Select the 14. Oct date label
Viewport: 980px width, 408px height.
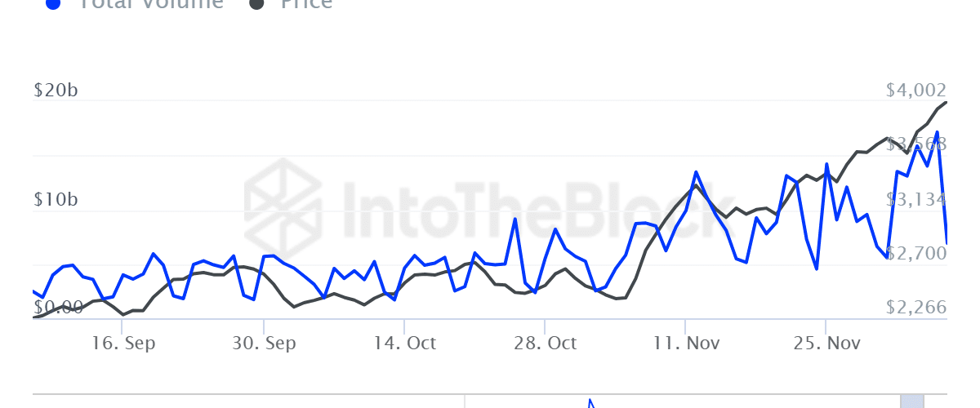point(405,344)
